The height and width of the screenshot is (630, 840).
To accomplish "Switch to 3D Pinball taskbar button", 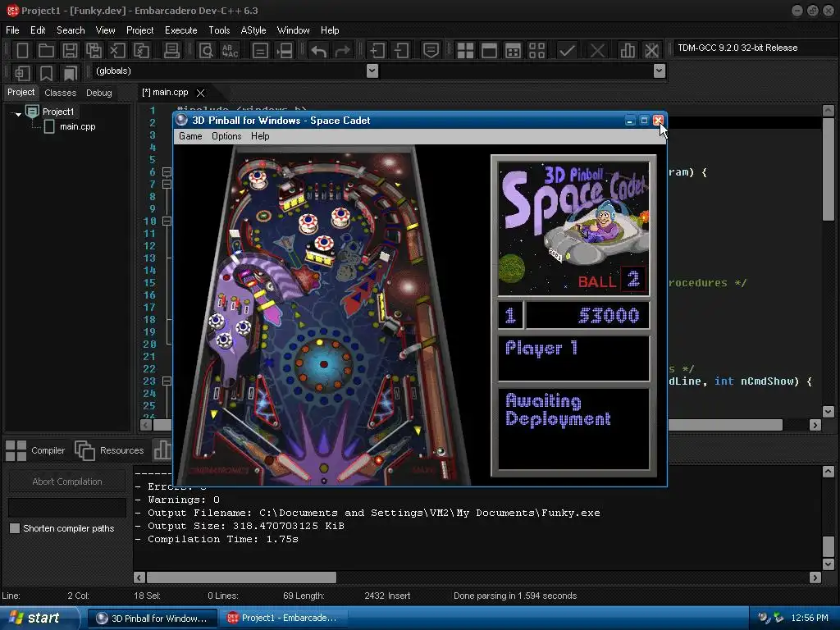I will [x=152, y=619].
